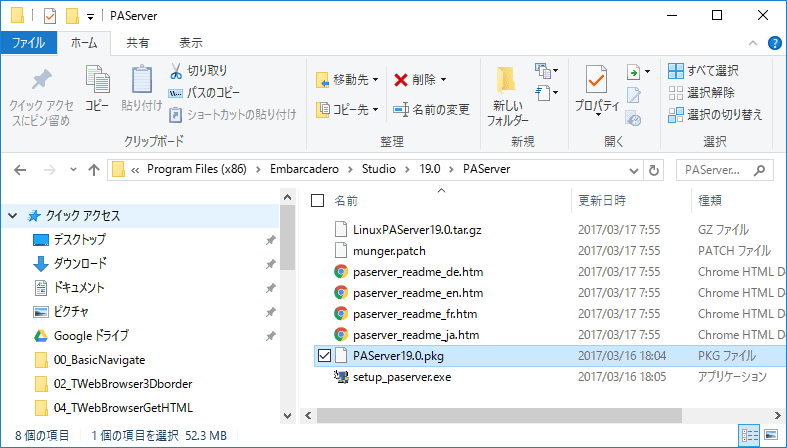
Task: Click the 19.0 breadcrumb segment
Action: (430, 169)
